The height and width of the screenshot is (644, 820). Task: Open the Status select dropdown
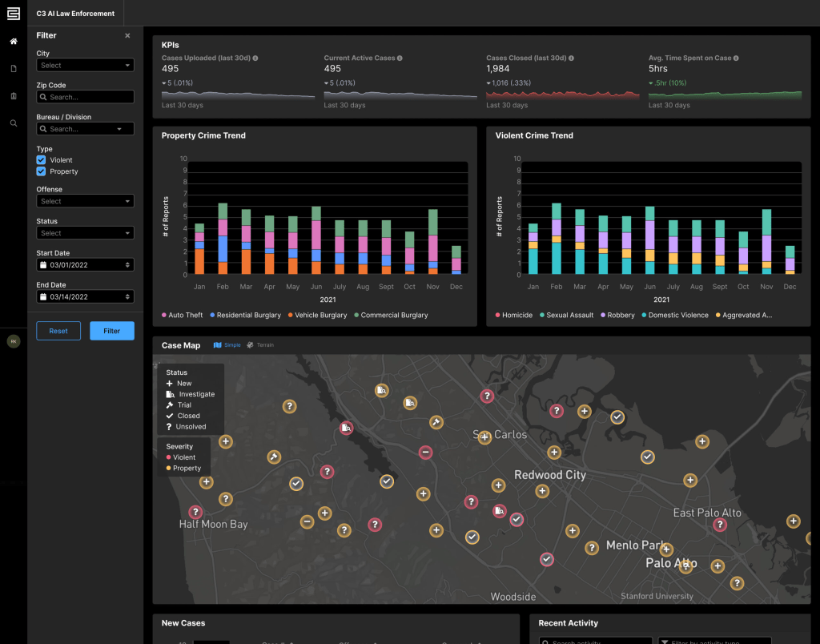85,233
